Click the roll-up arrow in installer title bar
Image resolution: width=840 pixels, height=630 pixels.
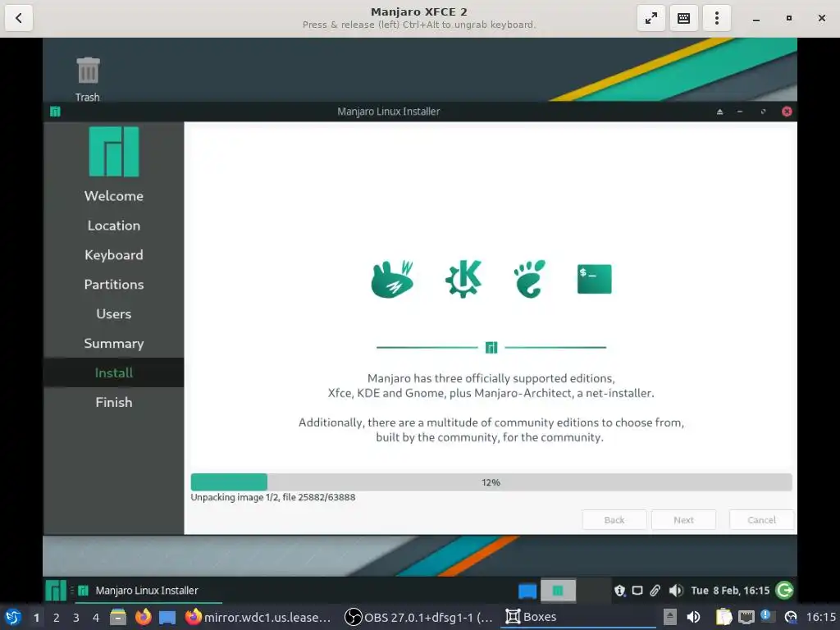click(x=719, y=112)
